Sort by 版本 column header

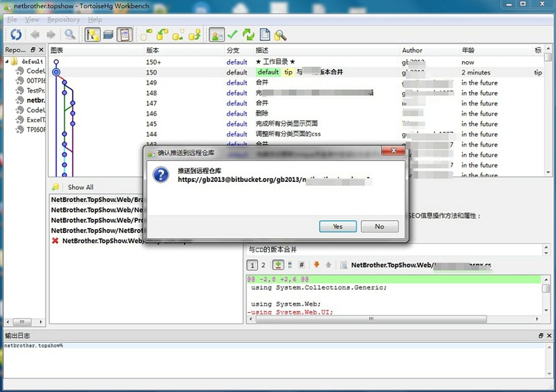(x=185, y=50)
